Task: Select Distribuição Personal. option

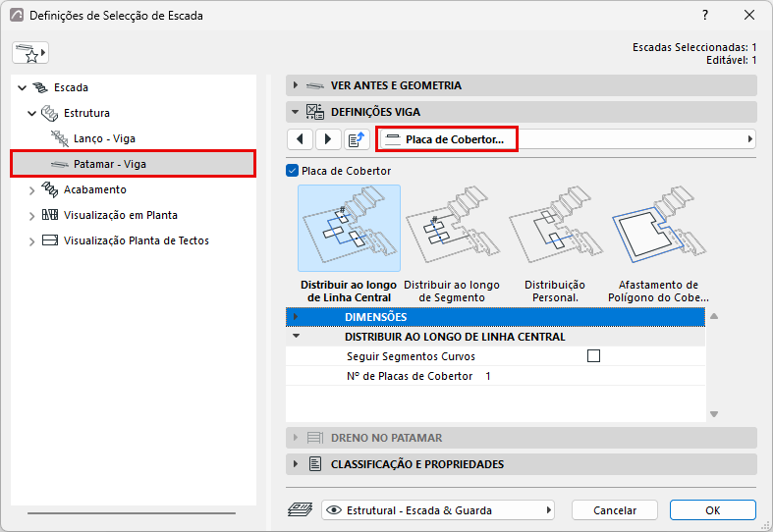Action: [x=555, y=244]
